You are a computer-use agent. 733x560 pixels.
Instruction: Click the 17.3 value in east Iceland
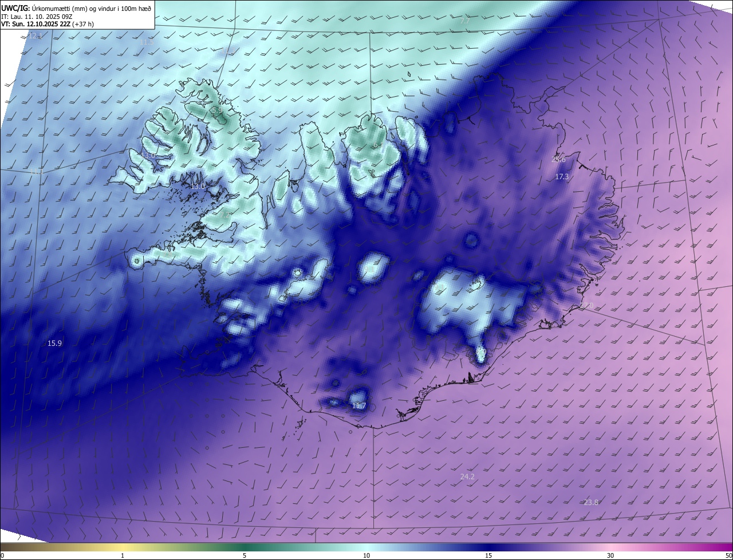(562, 177)
